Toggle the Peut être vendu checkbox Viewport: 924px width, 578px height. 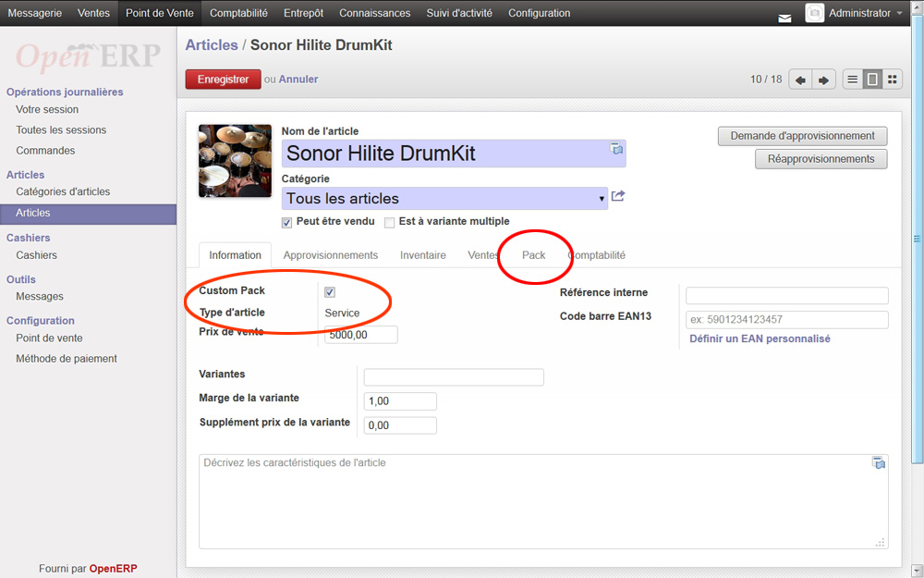tap(287, 222)
